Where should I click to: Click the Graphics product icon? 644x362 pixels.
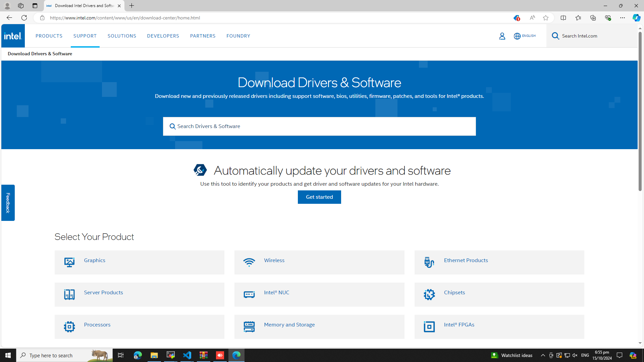tap(69, 262)
